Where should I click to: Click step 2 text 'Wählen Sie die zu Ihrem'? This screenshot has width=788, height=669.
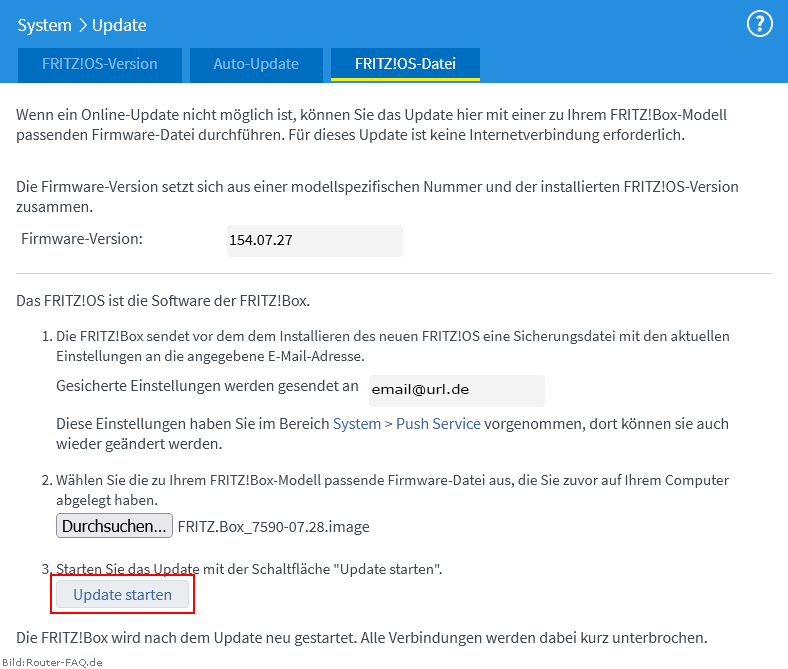pyautogui.click(x=131, y=480)
